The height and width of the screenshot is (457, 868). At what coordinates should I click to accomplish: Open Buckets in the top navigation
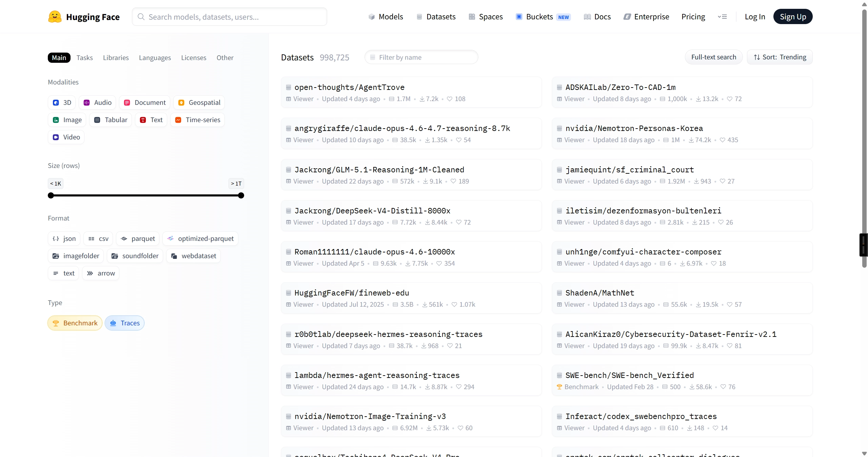[x=543, y=17]
